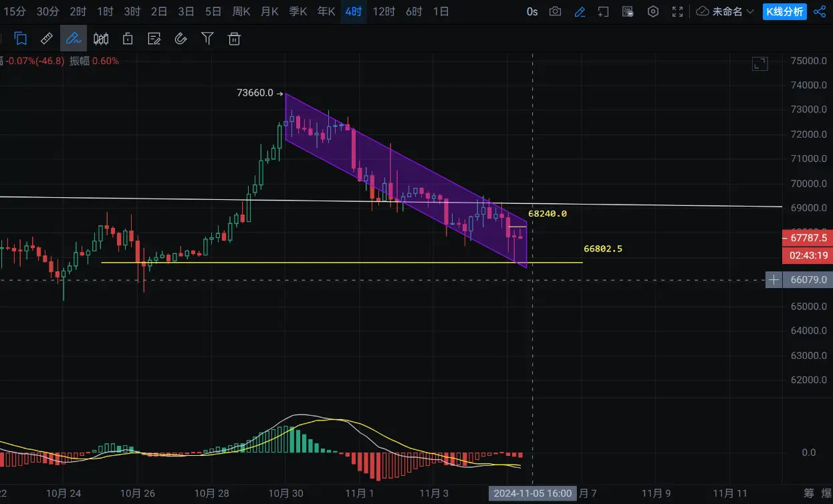Select the 12时 timeframe
The height and width of the screenshot is (504, 833).
(384, 11)
